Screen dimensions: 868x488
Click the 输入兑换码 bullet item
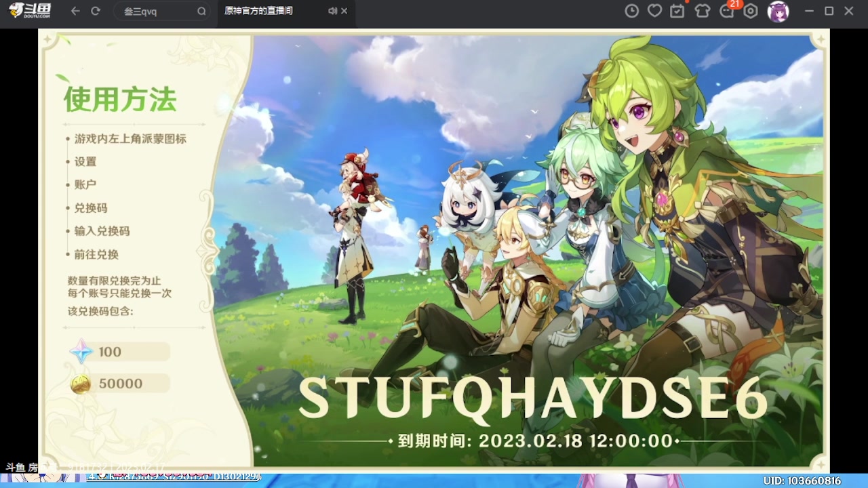(x=102, y=231)
